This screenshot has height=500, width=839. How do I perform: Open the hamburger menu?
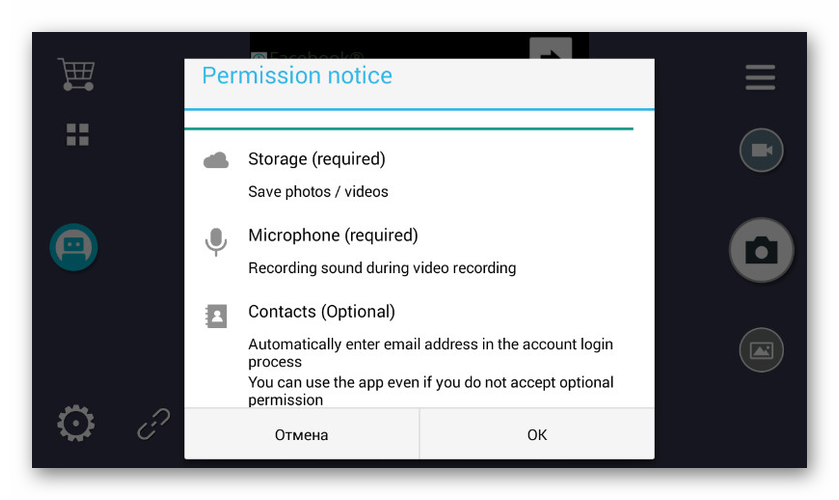click(760, 77)
